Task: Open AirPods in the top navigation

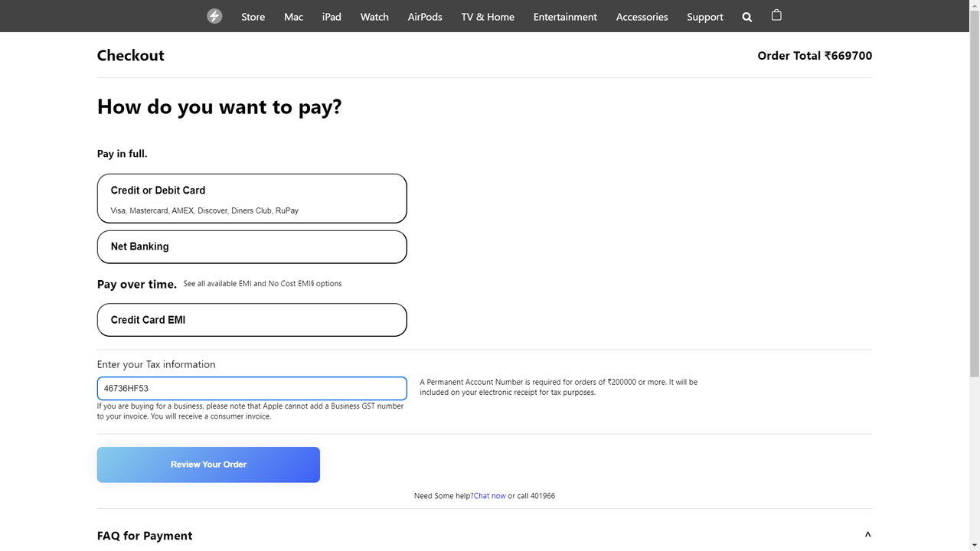Action: (x=425, y=17)
